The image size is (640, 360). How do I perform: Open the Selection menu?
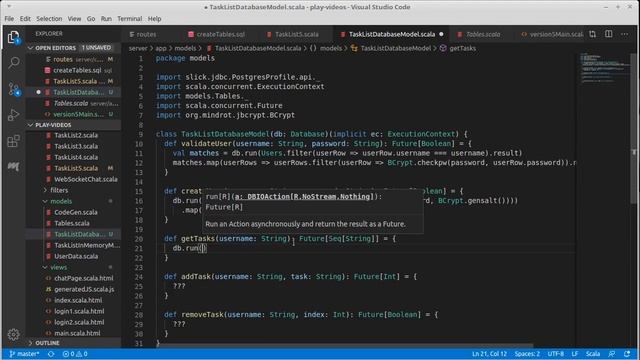(x=49, y=19)
